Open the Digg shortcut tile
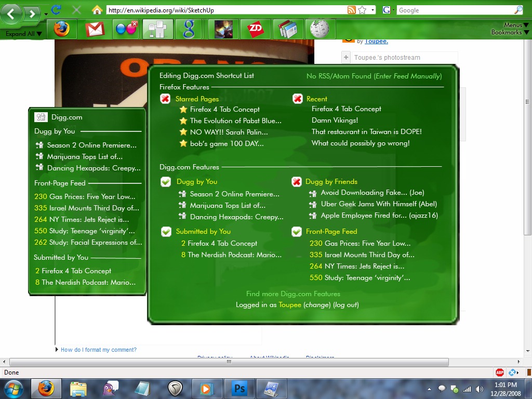This screenshot has width=532, height=399. (x=158, y=29)
